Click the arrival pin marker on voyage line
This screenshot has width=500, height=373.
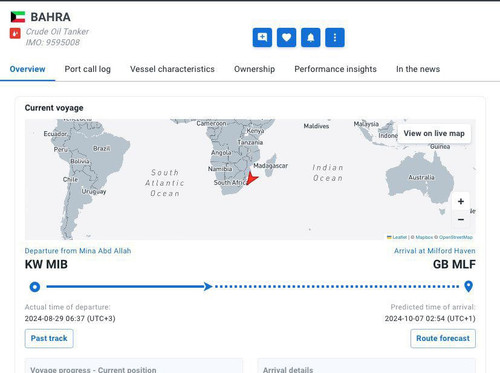(x=468, y=286)
